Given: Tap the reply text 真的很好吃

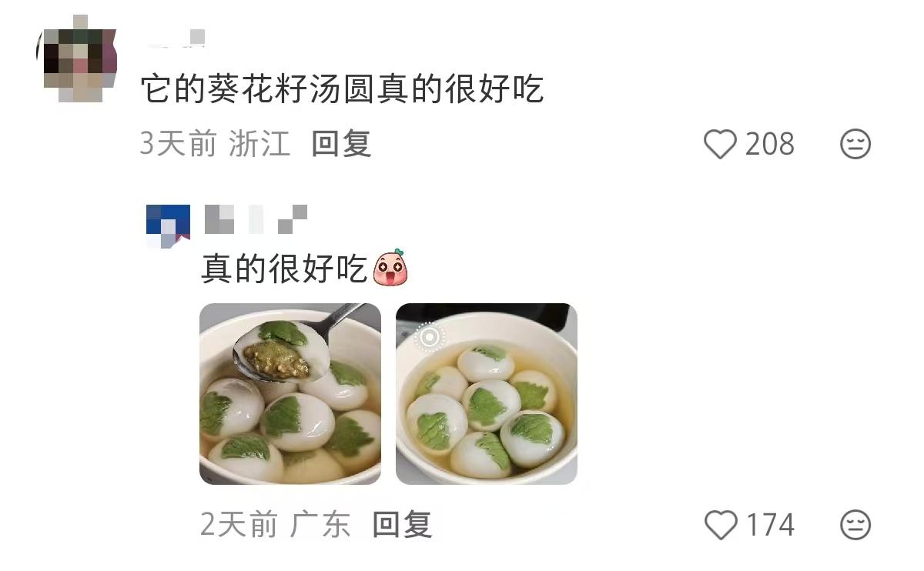Looking at the screenshot, I should [x=284, y=269].
